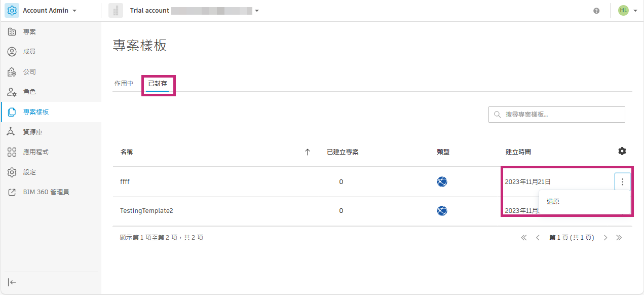Collapse the left sidebar panel
The height and width of the screenshot is (295, 644).
click(x=12, y=282)
